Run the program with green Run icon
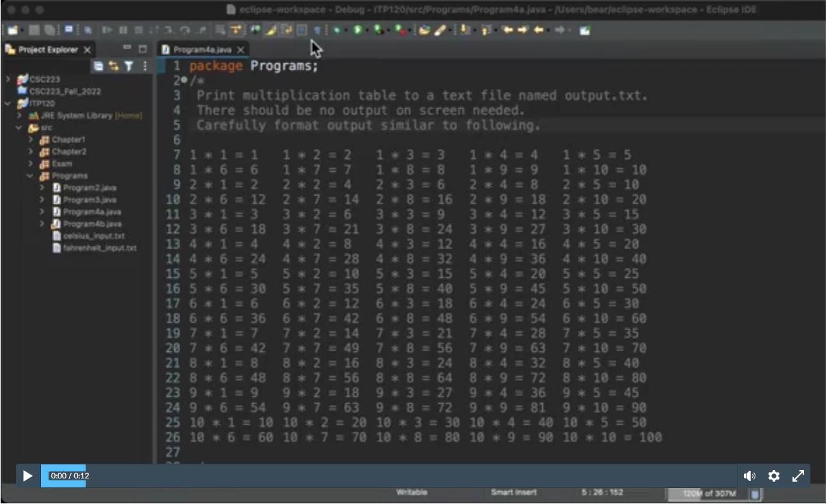Viewport: 827px width, 504px height. click(x=359, y=30)
